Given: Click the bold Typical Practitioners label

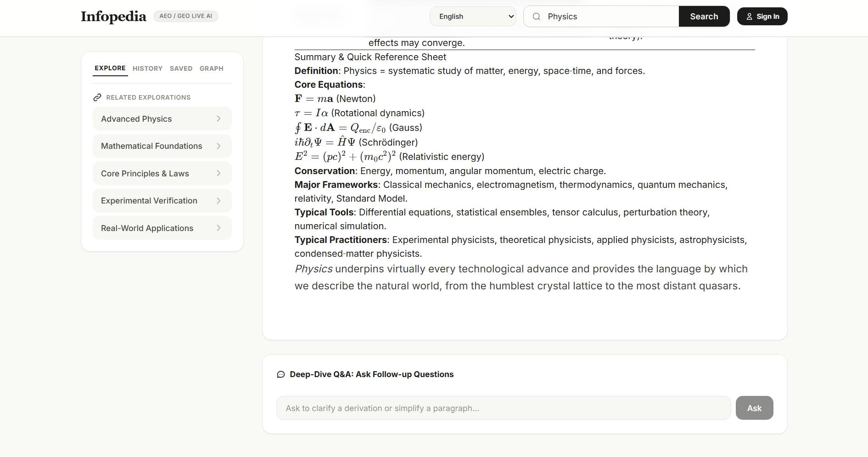Looking at the screenshot, I should [341, 240].
